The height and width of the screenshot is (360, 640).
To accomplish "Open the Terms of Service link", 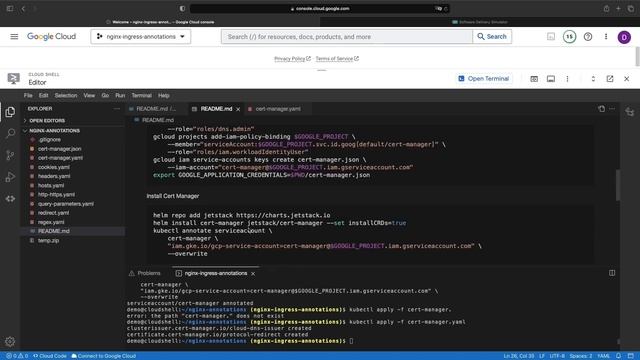I will coord(337,59).
